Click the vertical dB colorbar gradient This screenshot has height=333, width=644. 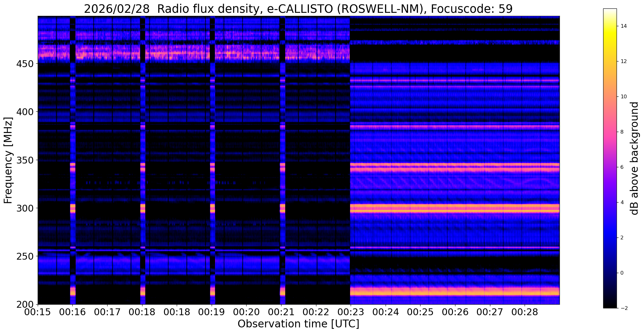click(x=610, y=158)
